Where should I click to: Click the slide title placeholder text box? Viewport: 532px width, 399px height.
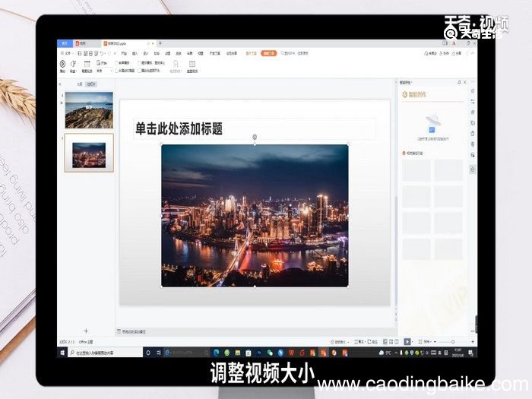[x=255, y=128]
